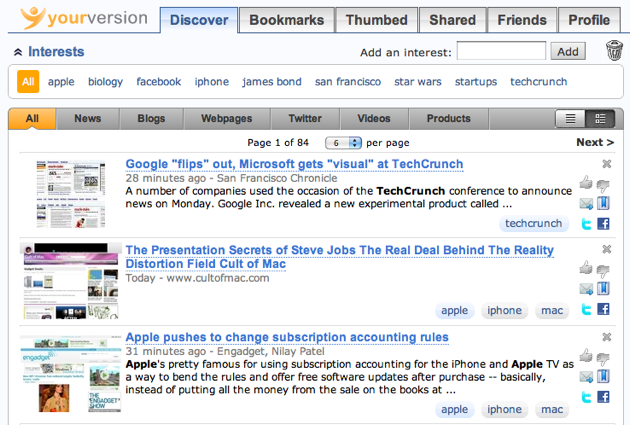Filter by the "star wars" interest
Screen dimensions: 630x425
[418, 82]
